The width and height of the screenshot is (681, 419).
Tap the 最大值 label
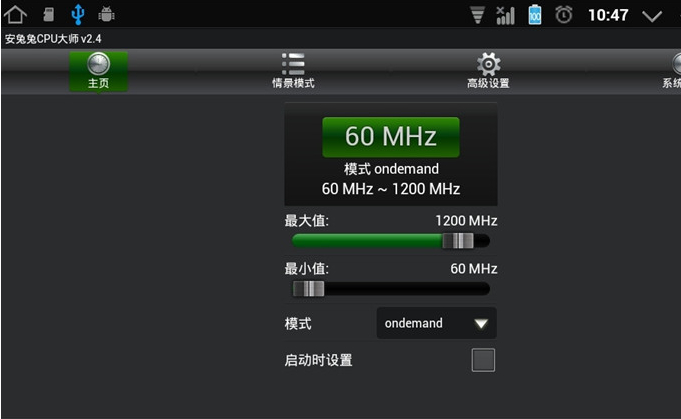pos(307,221)
